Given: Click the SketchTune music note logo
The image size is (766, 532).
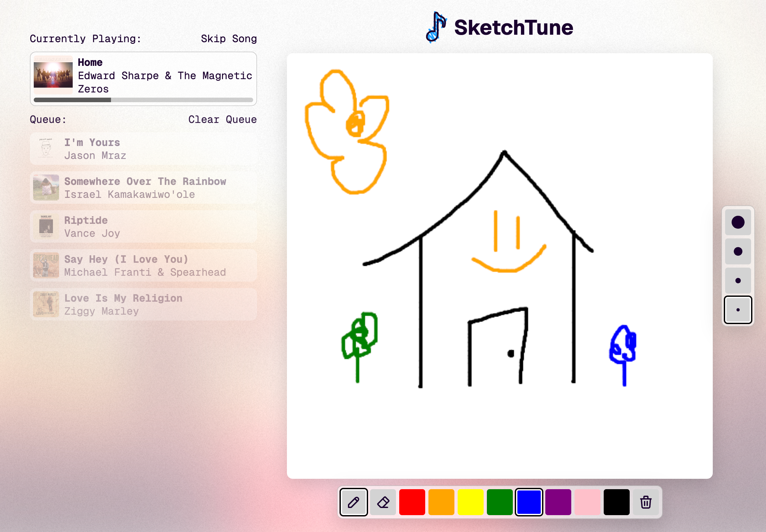Looking at the screenshot, I should pyautogui.click(x=436, y=27).
